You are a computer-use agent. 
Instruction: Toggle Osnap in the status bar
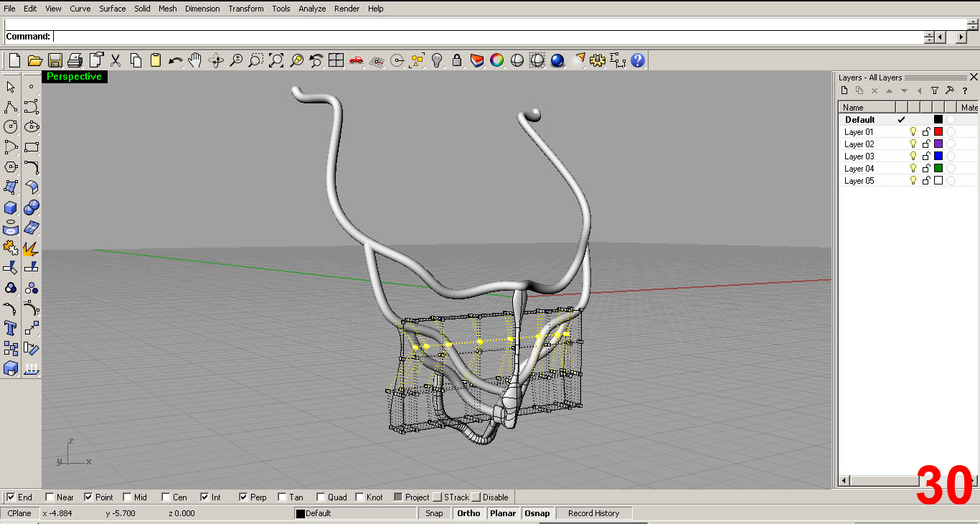537,513
